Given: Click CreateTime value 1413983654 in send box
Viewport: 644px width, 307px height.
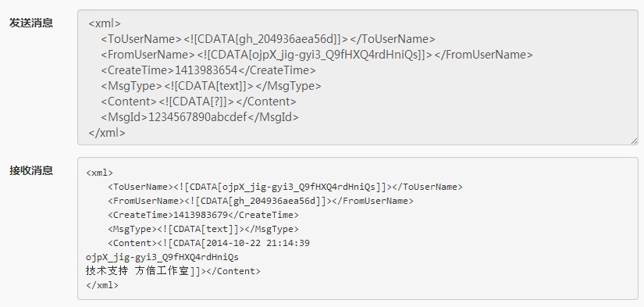Looking at the screenshot, I should click(x=206, y=70).
